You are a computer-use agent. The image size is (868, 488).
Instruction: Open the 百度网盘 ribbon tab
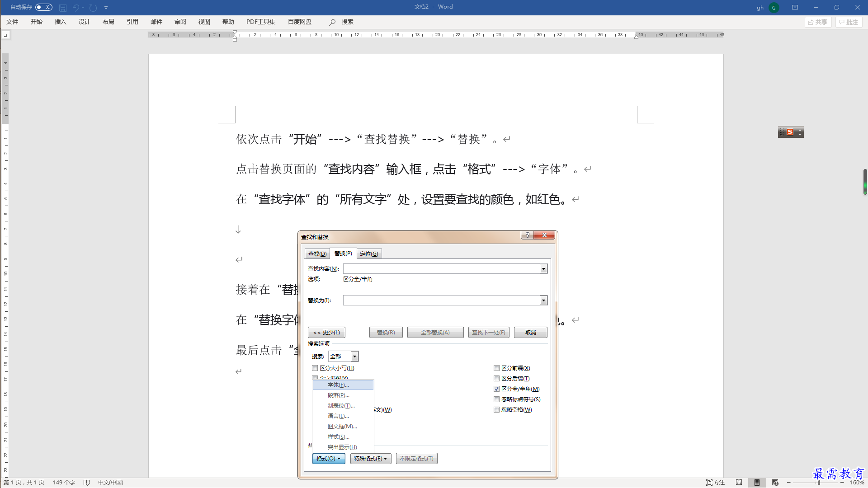point(299,22)
